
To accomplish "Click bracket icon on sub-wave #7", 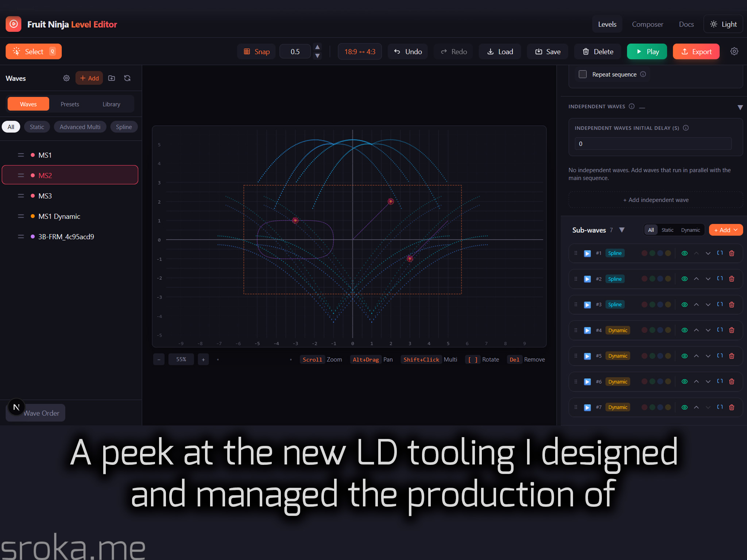I will click(720, 407).
